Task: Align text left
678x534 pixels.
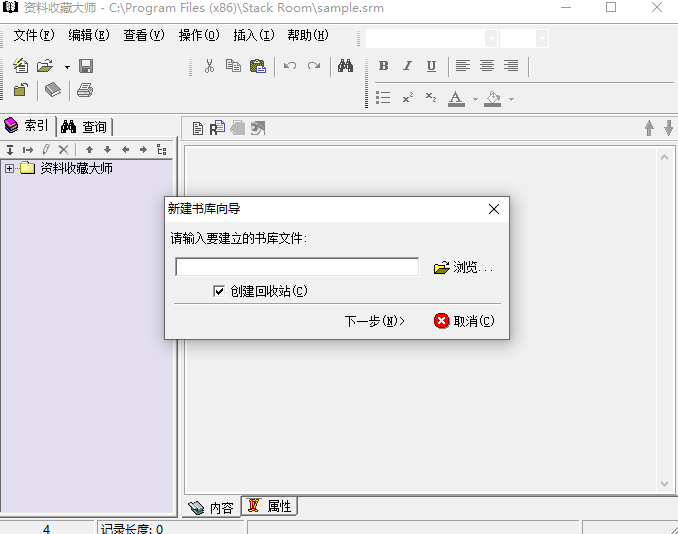Action: pyautogui.click(x=463, y=66)
